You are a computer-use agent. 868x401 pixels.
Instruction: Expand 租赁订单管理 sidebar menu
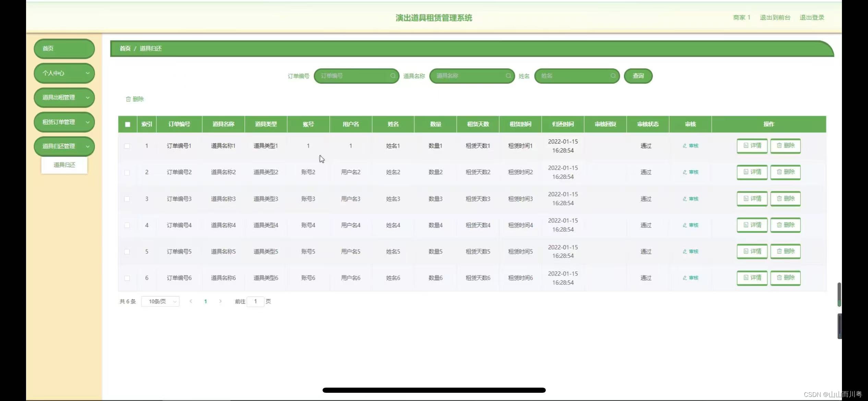click(x=64, y=122)
